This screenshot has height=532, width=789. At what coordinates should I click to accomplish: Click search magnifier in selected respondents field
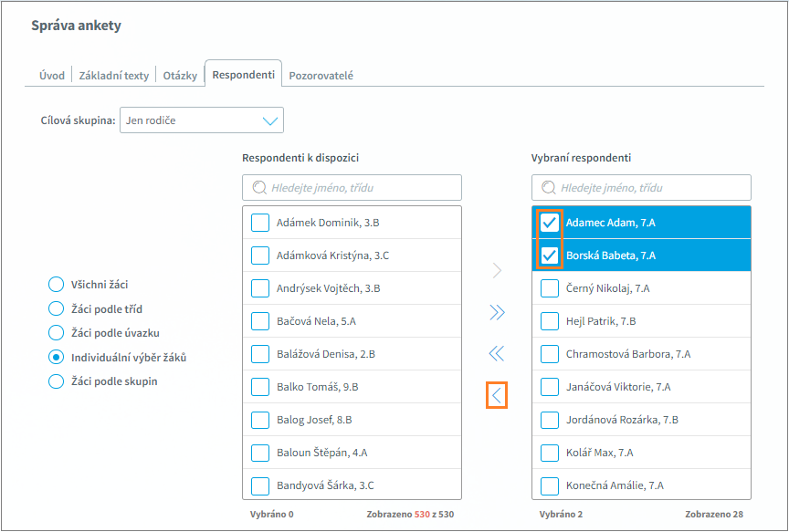tap(549, 188)
